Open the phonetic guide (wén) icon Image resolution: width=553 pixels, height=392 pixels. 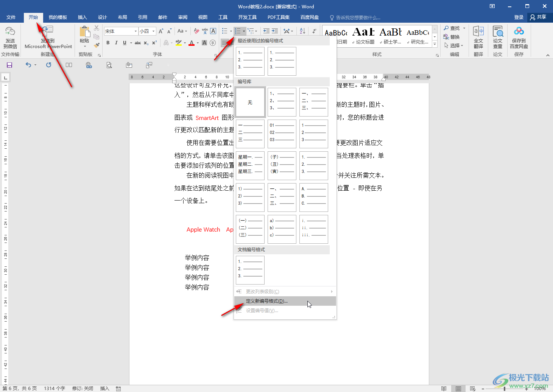205,31
